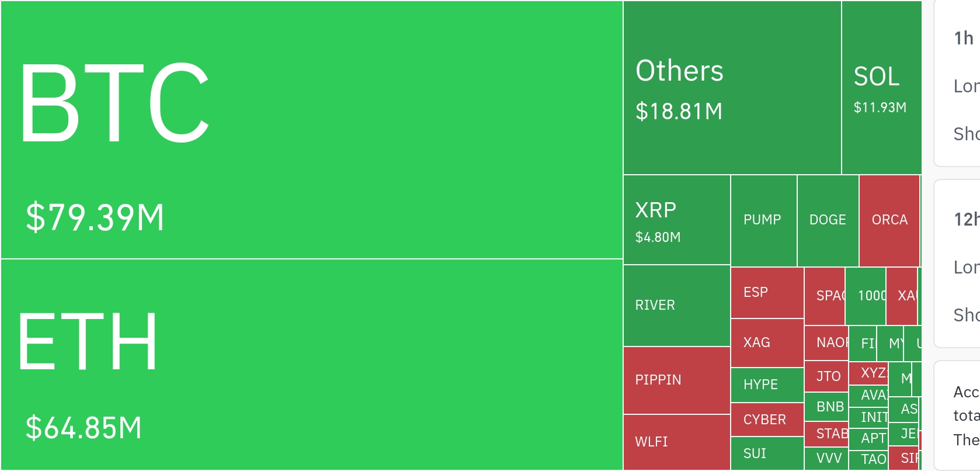Screen dimensions: 980x471
Task: Click the red ESP block
Action: click(767, 292)
